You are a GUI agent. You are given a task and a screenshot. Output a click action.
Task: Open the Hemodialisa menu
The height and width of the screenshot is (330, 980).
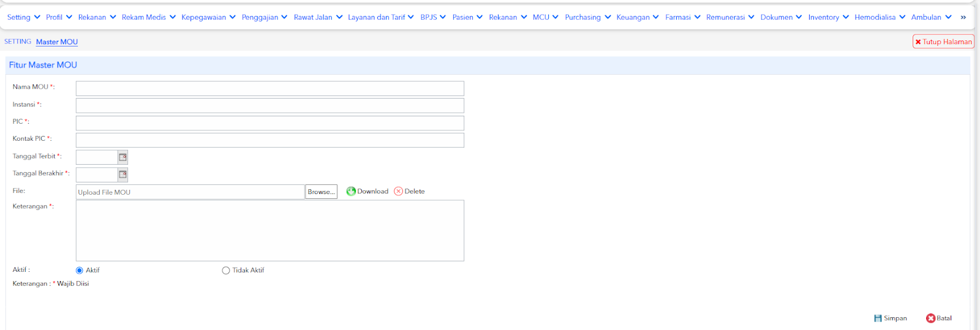(x=880, y=17)
